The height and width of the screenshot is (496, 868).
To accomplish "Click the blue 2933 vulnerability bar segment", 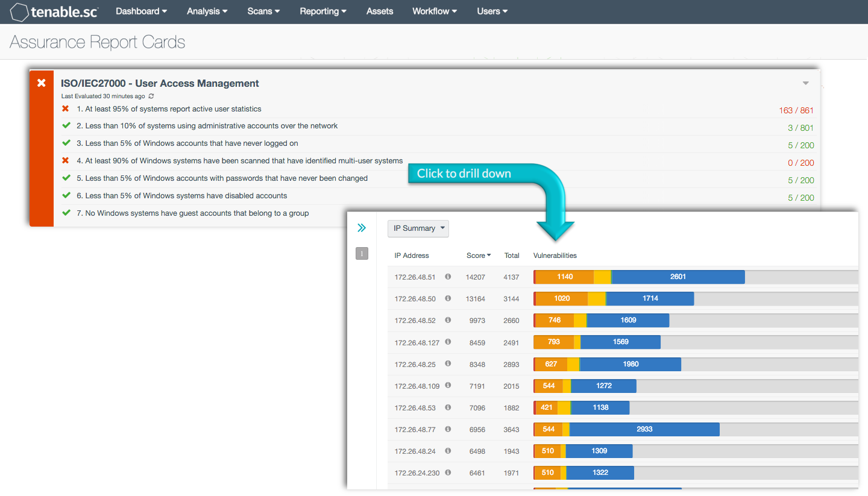I will (644, 429).
